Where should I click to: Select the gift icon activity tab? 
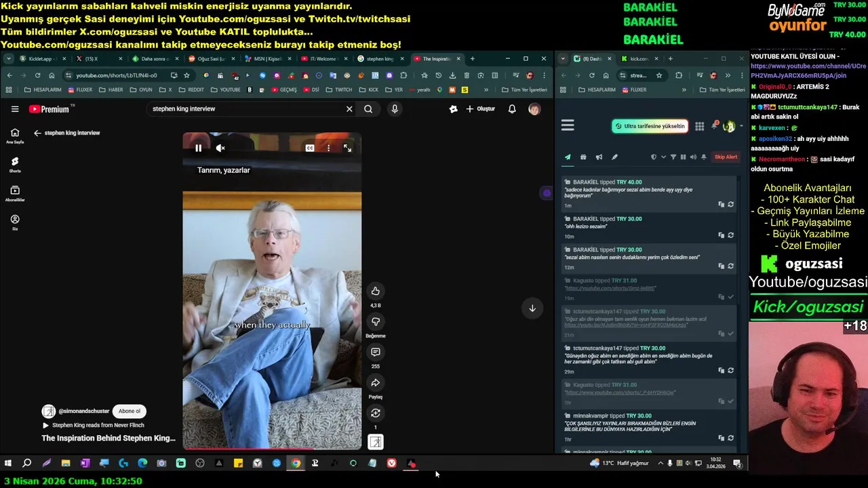[x=583, y=157]
